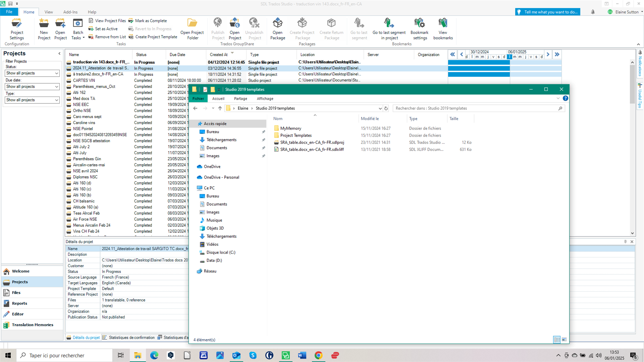644x362 pixels.
Task: Switch Explorer to large icons view
Action: point(564,339)
